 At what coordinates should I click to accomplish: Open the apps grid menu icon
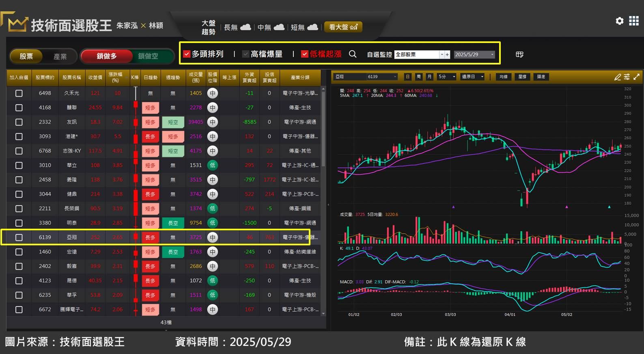click(634, 21)
